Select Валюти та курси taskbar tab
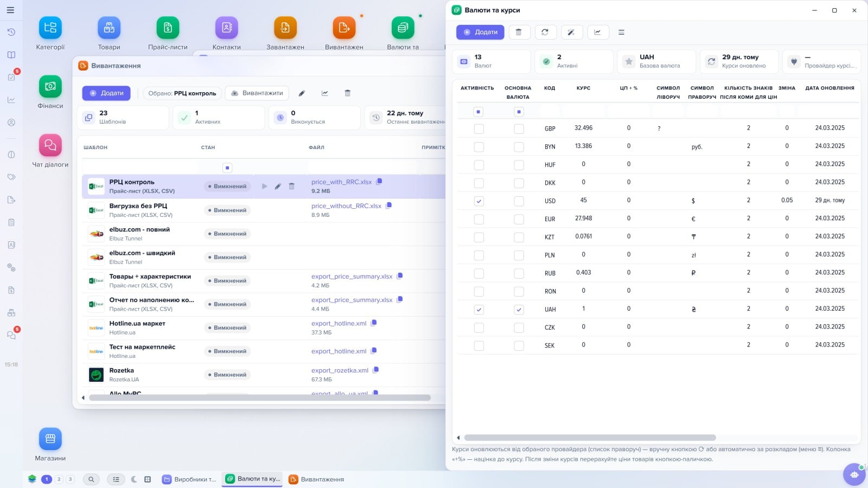 coord(252,479)
